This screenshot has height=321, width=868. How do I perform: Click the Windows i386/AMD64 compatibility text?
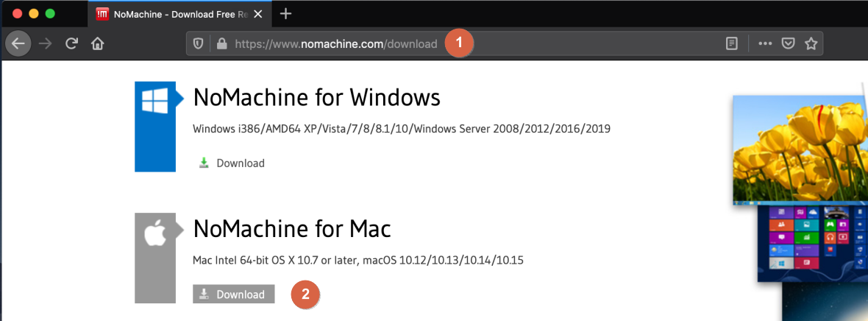coord(402,129)
